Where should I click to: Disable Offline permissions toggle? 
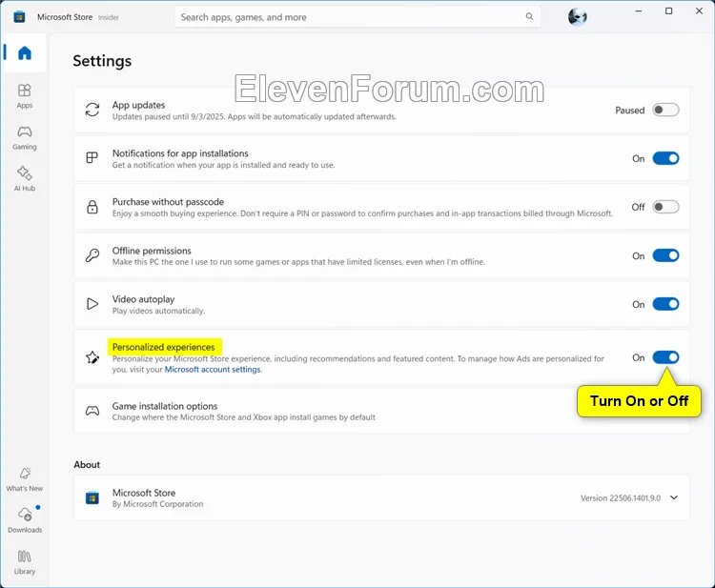pyautogui.click(x=665, y=255)
